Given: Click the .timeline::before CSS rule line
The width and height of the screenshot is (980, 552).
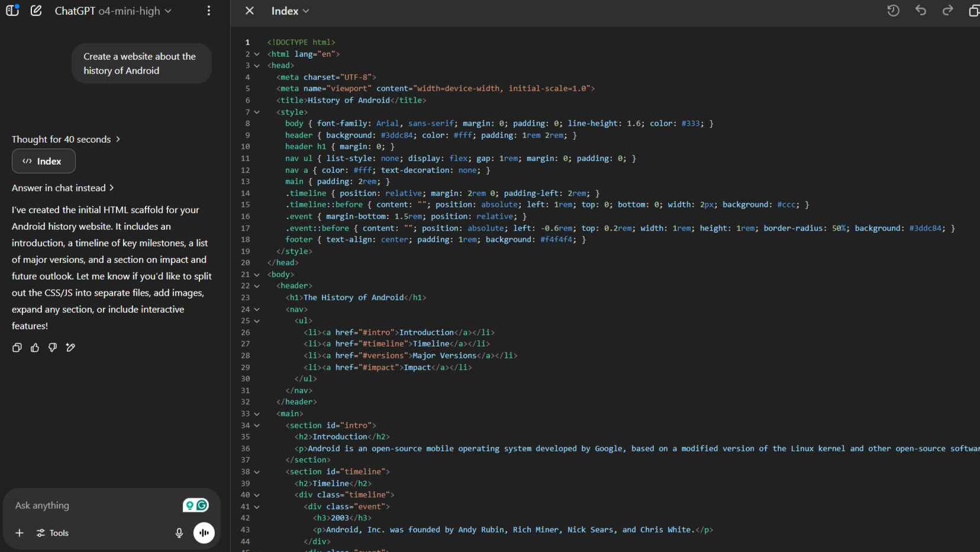Looking at the screenshot, I should pos(547,205).
